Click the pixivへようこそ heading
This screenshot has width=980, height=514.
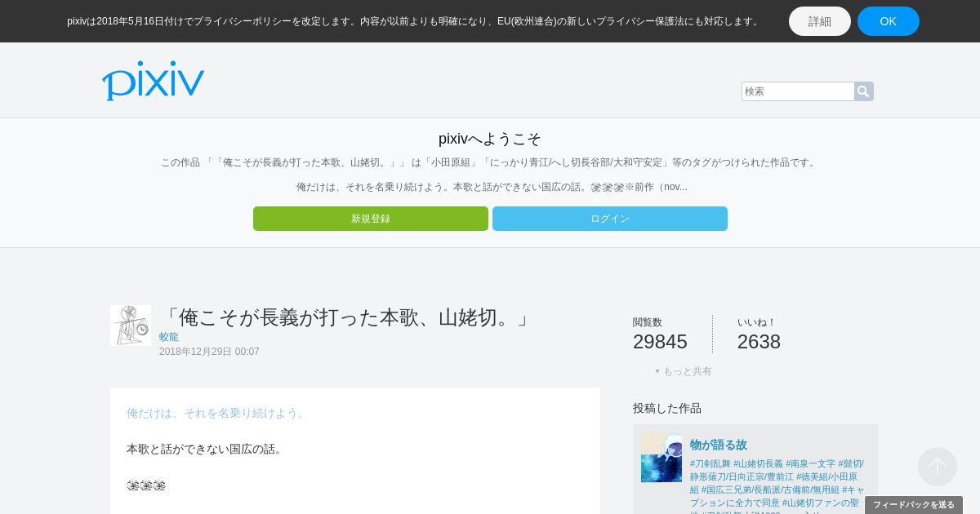(490, 139)
